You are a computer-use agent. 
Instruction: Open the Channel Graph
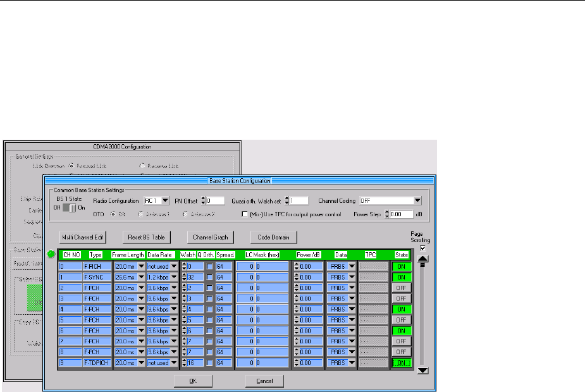211,237
